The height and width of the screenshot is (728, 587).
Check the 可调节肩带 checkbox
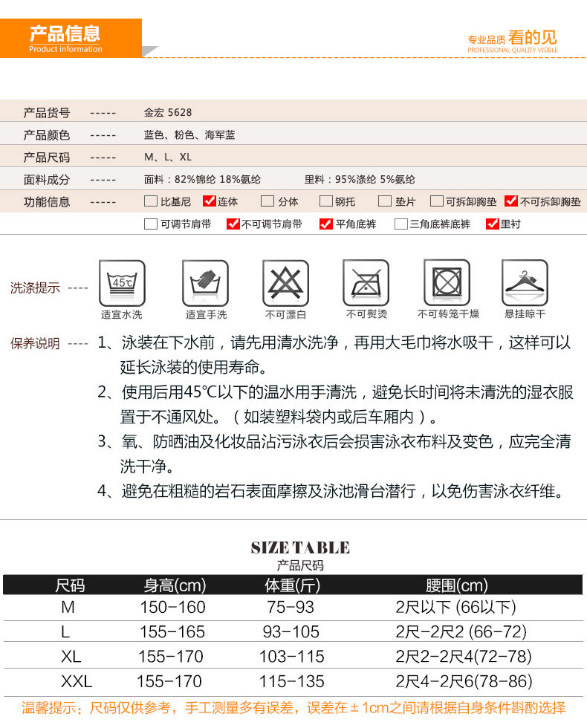[x=151, y=224]
